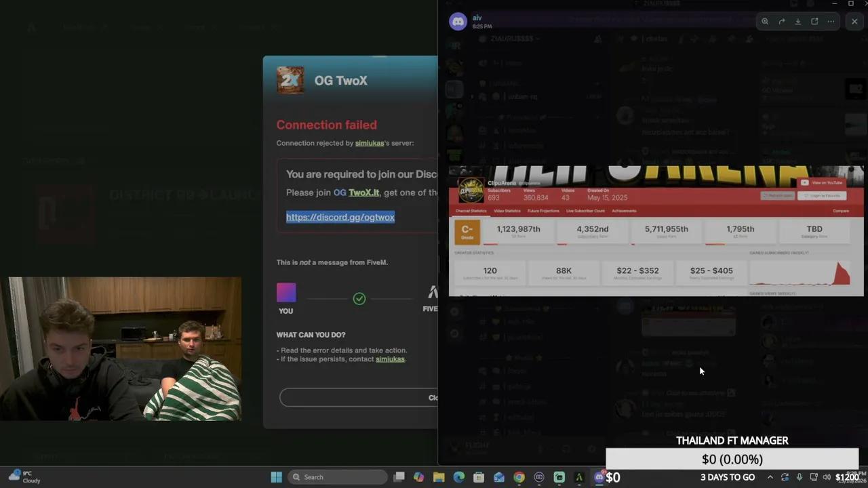Open Outlook from the taskbar
Image resolution: width=868 pixels, height=488 pixels.
(499, 477)
